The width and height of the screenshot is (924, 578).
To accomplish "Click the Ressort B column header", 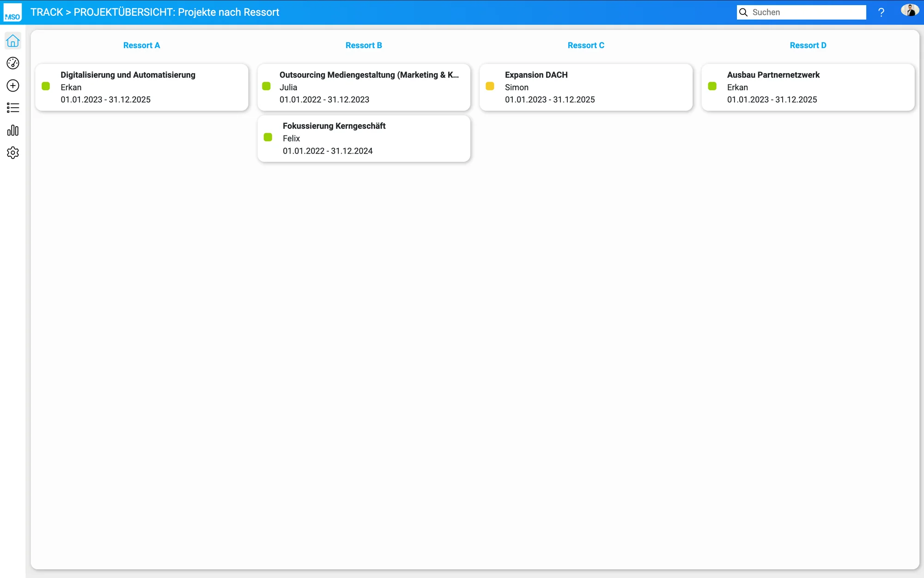I will point(364,45).
